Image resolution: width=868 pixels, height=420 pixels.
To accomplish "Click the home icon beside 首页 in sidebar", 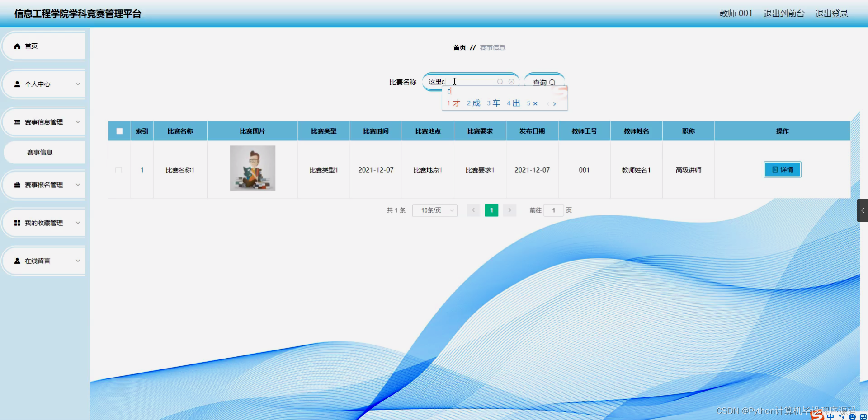I will click(17, 46).
